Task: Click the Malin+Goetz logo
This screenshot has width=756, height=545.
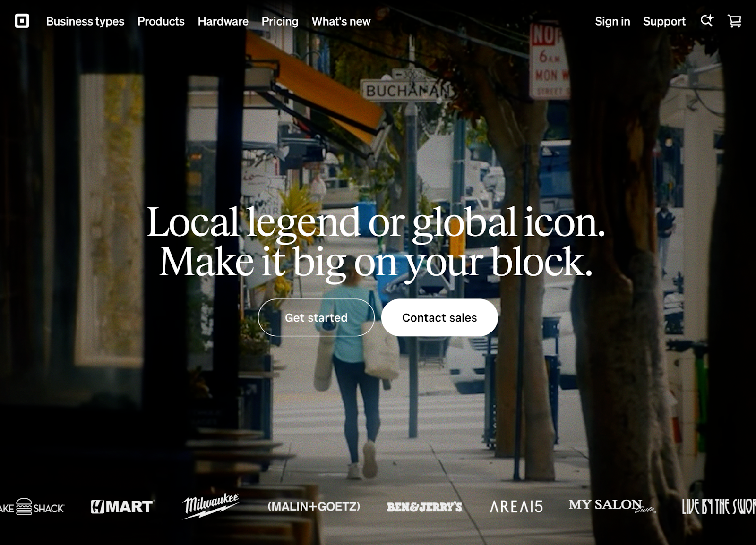Action: coord(314,507)
